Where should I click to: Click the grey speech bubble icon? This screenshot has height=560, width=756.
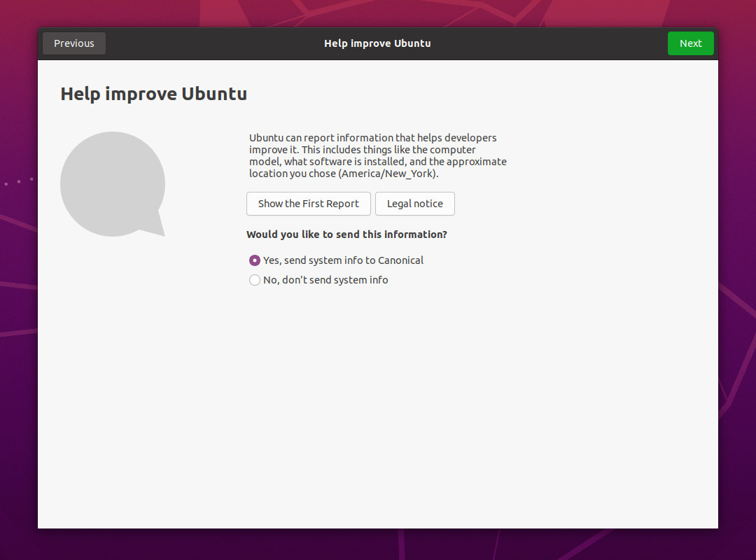point(113,184)
